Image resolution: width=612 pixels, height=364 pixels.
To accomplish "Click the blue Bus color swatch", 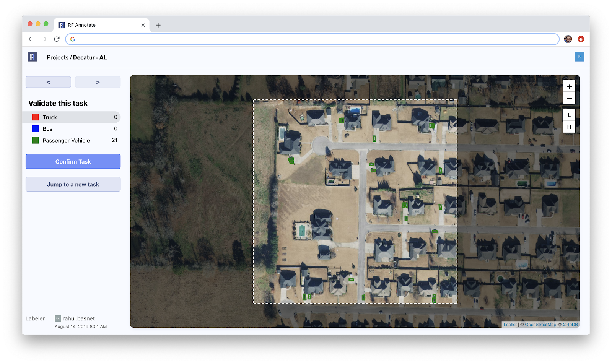I will [x=35, y=129].
